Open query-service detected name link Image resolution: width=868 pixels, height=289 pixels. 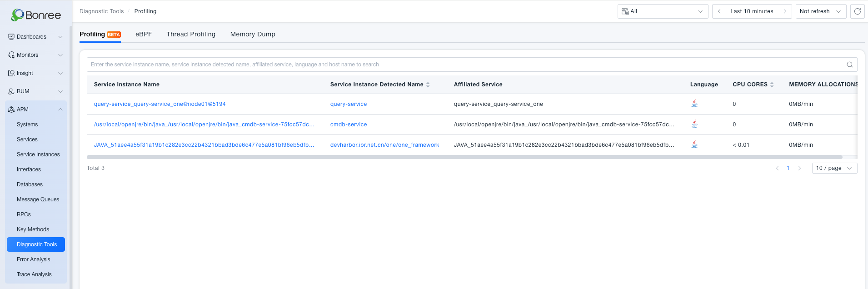coord(349,104)
